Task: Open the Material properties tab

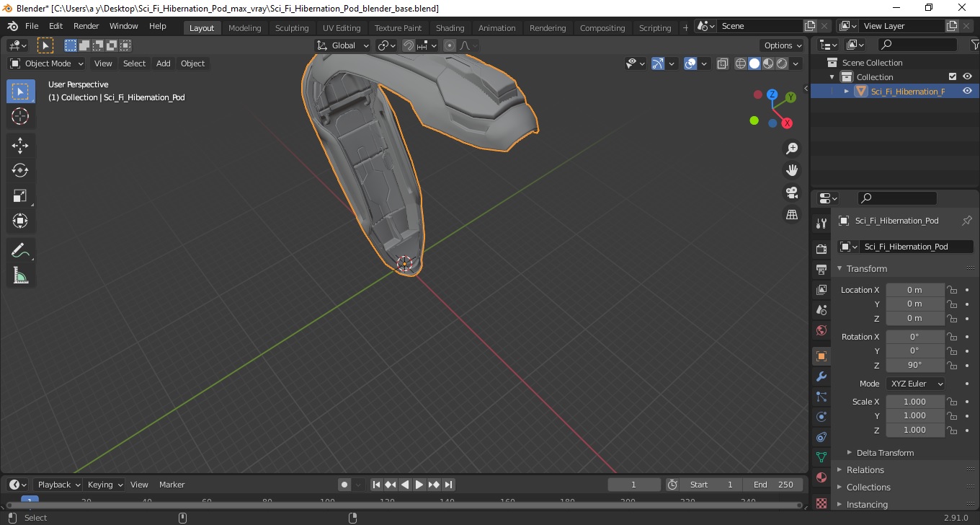Action: (x=821, y=477)
